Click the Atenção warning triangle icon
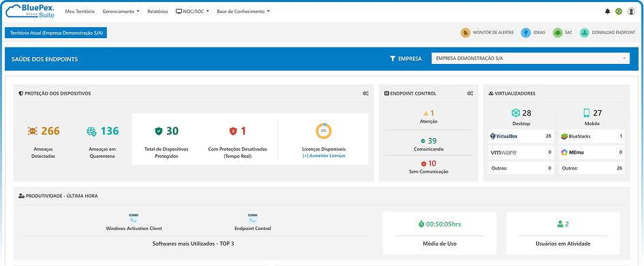Image resolution: width=644 pixels, height=266 pixels. click(x=426, y=113)
